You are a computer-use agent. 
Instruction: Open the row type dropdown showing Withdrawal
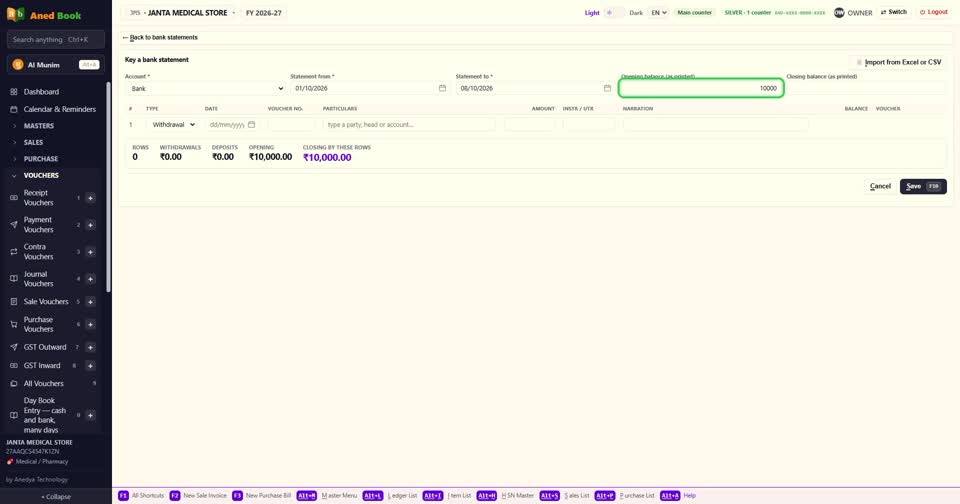pyautogui.click(x=173, y=124)
